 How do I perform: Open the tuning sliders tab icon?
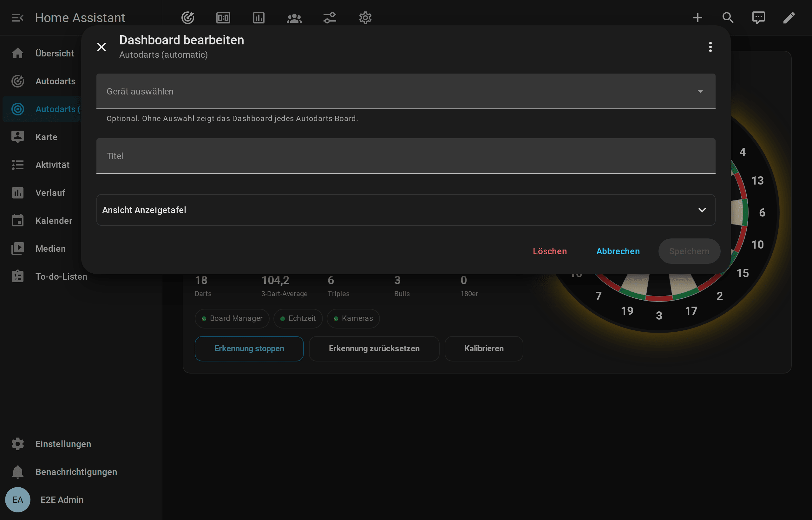tap(330, 17)
